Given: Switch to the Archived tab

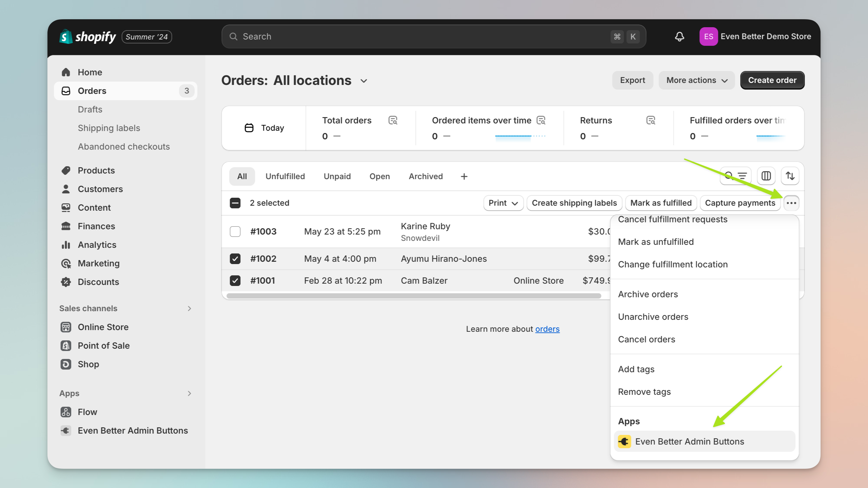Looking at the screenshot, I should click(426, 176).
